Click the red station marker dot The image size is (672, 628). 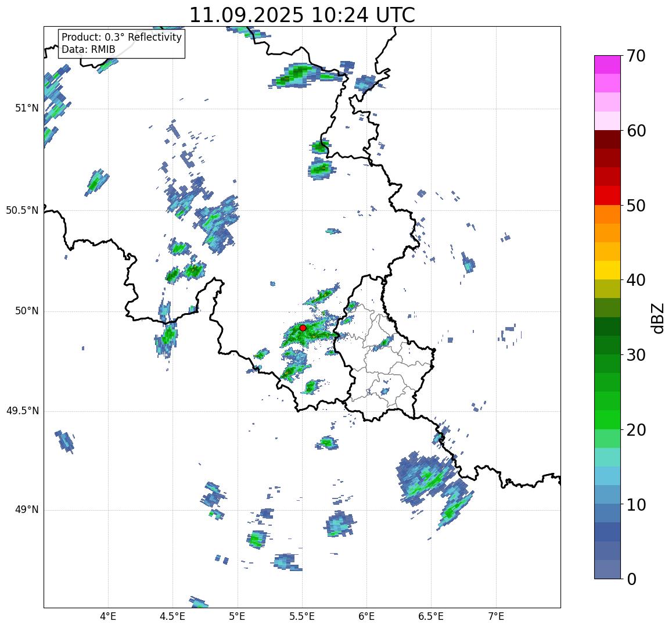[303, 328]
